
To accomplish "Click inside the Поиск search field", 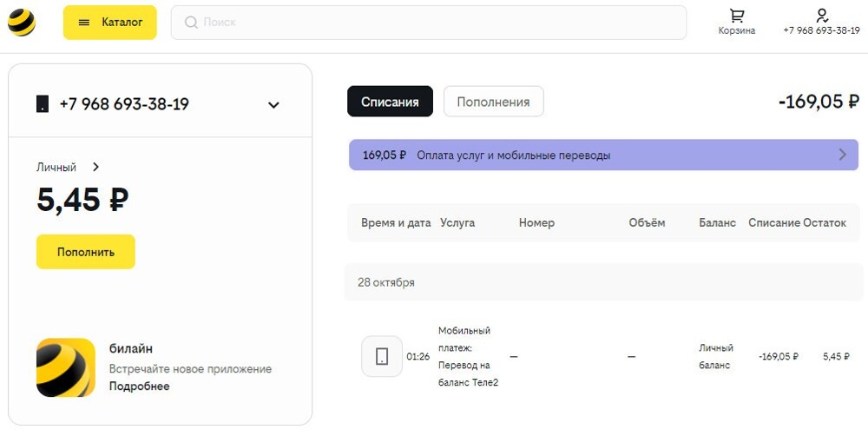I will 434,23.
